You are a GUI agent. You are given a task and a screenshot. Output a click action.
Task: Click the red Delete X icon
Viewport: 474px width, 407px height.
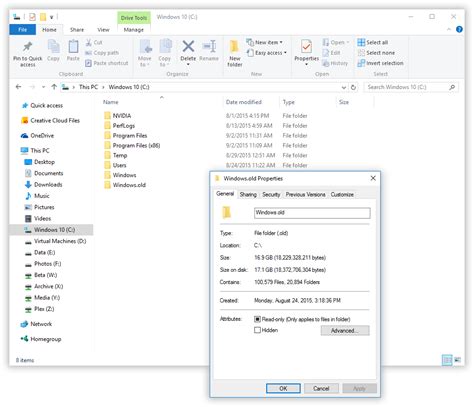pos(188,46)
